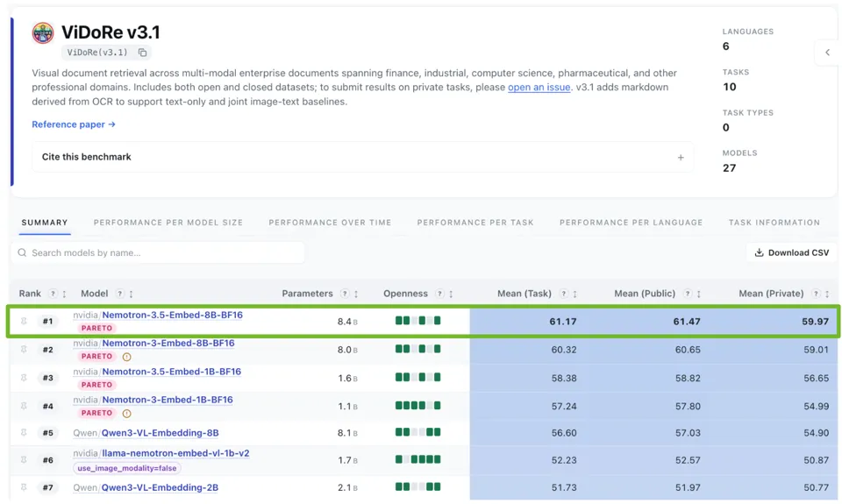The image size is (842, 504).
Task: Pin the #1 Nemotron-3.5-Embed-8B row
Action: coord(24,321)
